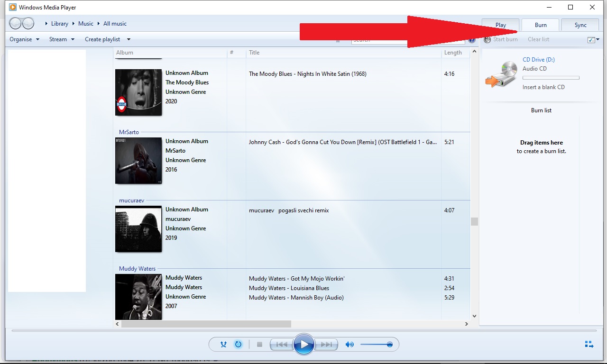
Task: Switch to Now Playing view
Action: click(x=589, y=344)
